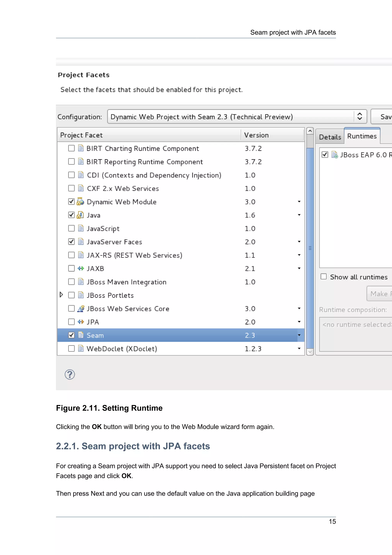The width and height of the screenshot is (392, 555).
Task: Uncheck the JBoss EAP 6.0 runtime checkbox
Action: coord(325,154)
